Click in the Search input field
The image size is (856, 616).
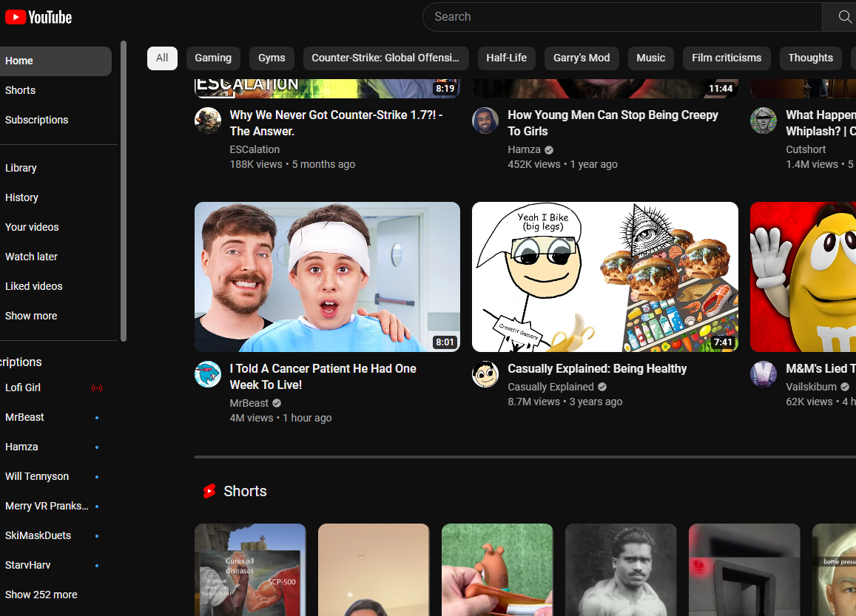(621, 17)
